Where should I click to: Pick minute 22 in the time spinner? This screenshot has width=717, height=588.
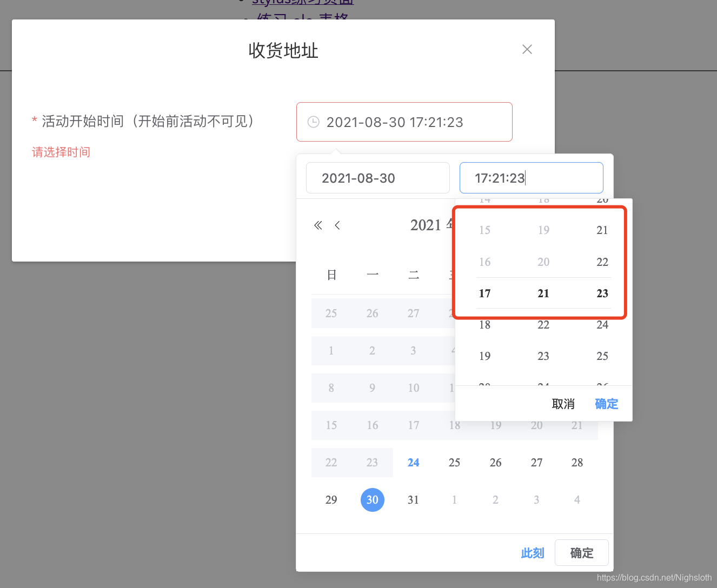tap(543, 325)
